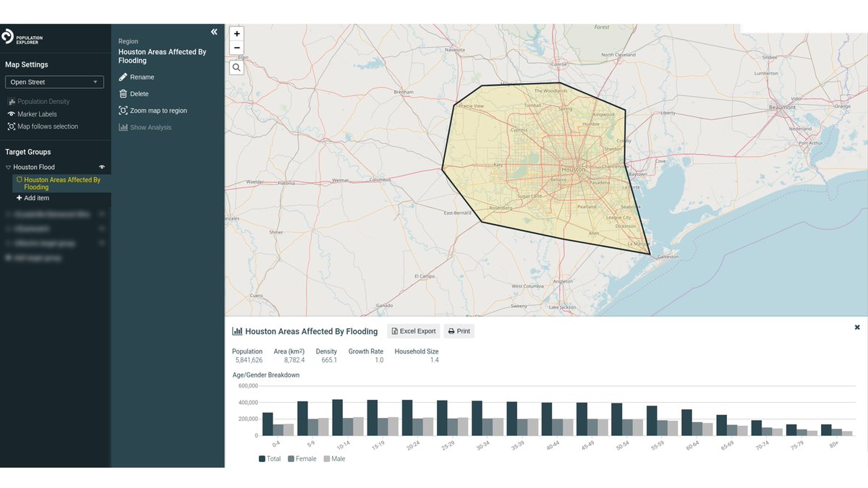Image resolution: width=868 pixels, height=488 pixels.
Task: Export analysis to Excel
Action: pyautogui.click(x=414, y=331)
